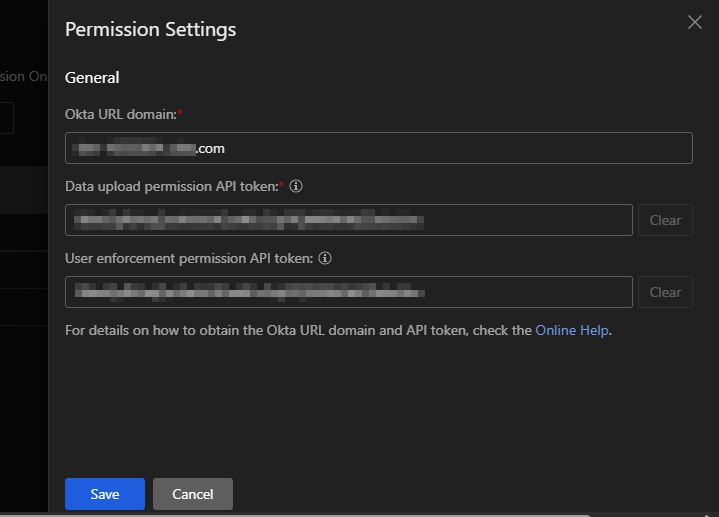Click info icon beside User enforcement token label
The image size is (719, 517).
click(x=325, y=258)
